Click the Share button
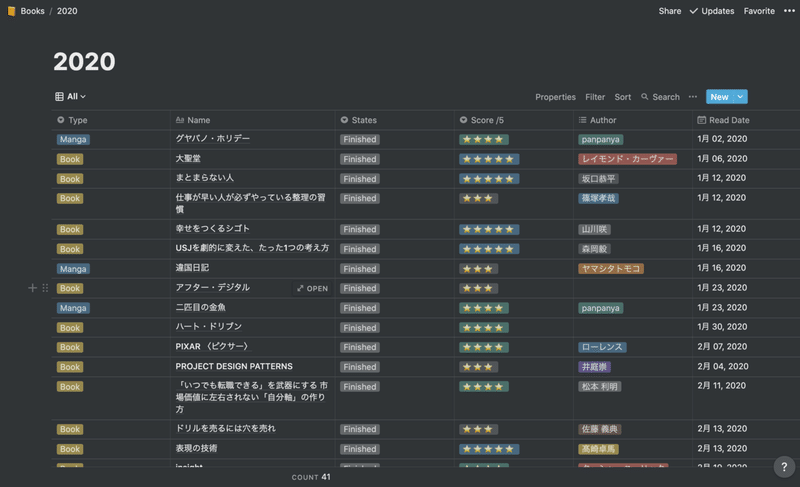Screen dimensions: 800x487 (670, 11)
